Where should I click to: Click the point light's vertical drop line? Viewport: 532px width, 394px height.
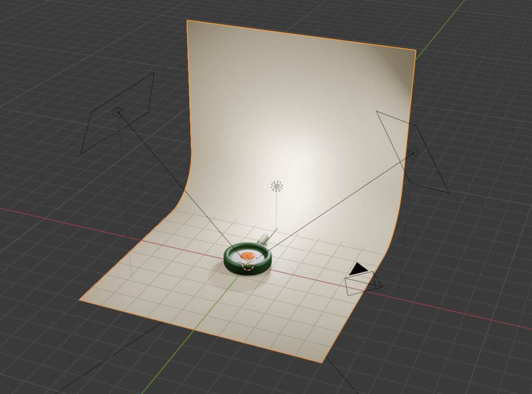[276, 213]
